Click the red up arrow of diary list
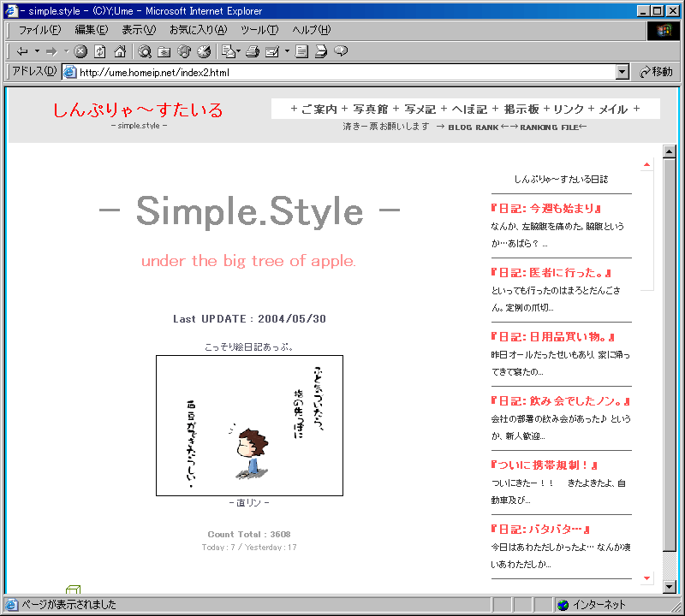This screenshot has height=616, width=685. click(x=646, y=164)
